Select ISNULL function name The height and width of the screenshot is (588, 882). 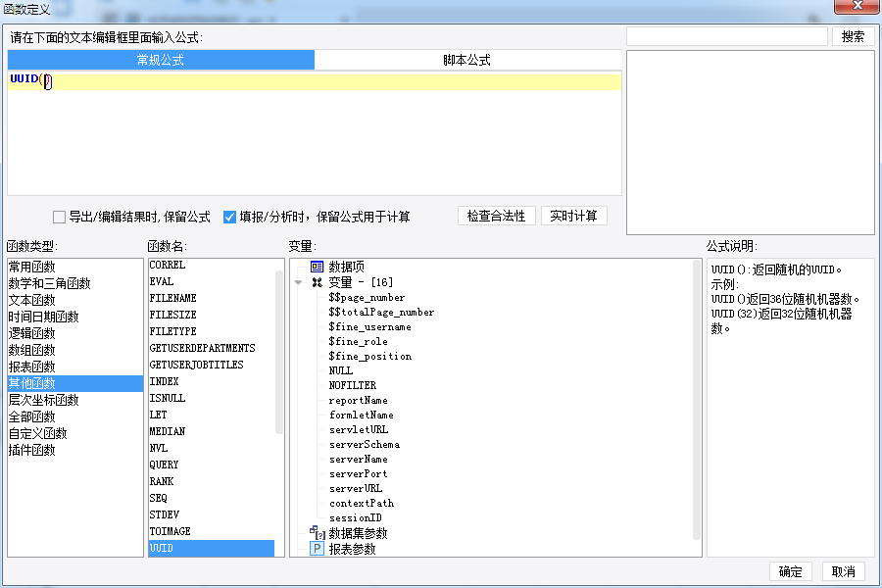[x=212, y=398]
